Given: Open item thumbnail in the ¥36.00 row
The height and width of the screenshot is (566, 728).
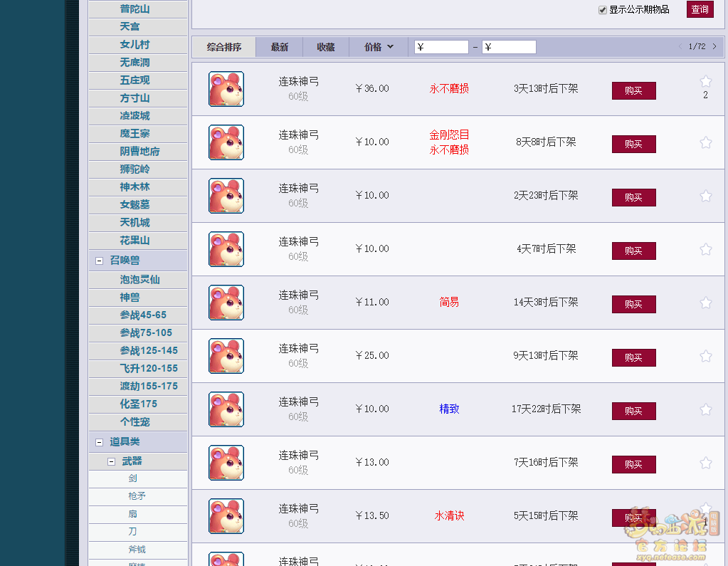Looking at the screenshot, I should tap(226, 89).
